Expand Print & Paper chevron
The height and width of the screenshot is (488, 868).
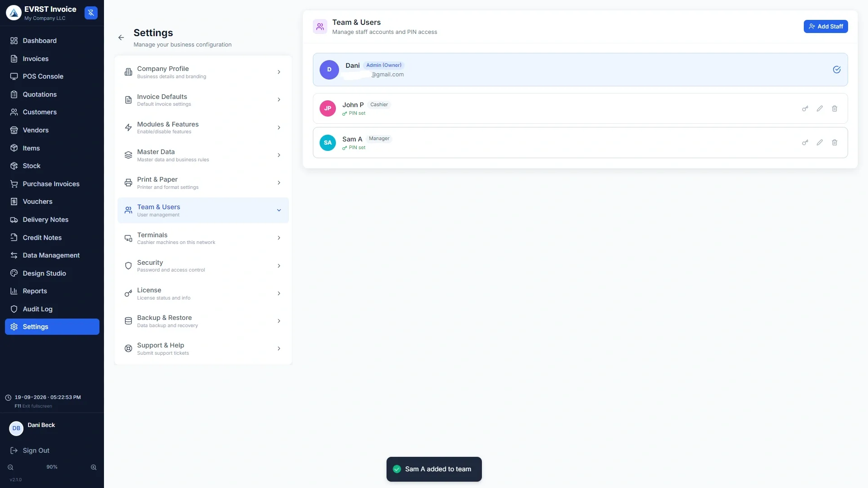click(279, 183)
